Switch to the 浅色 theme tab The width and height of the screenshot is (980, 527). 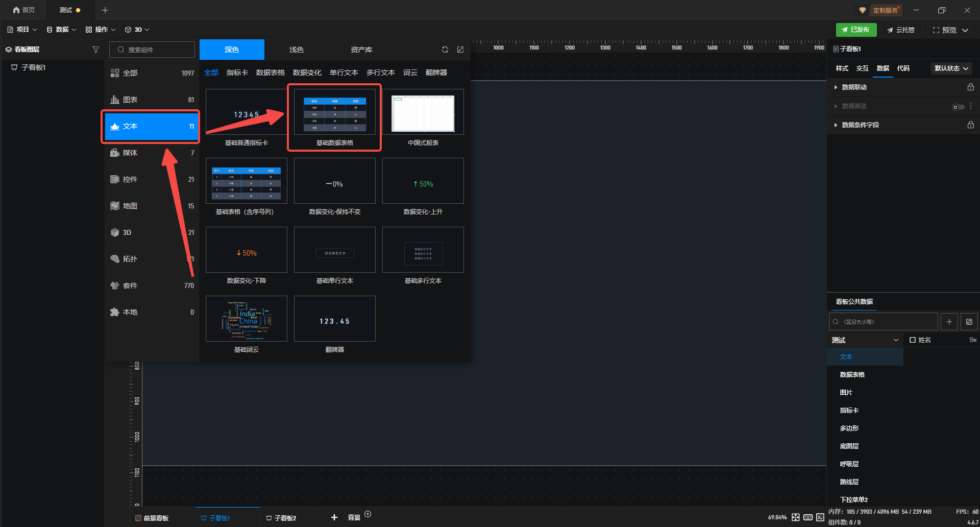pos(296,50)
